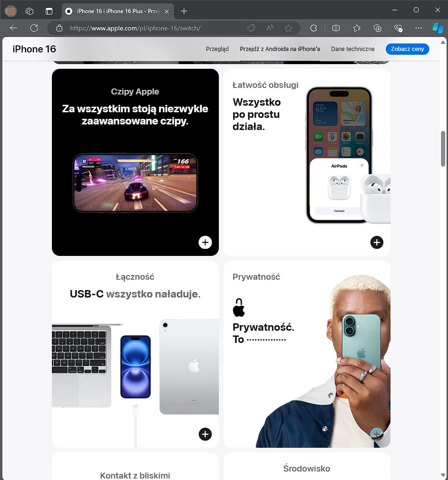Open the Favorites list icon
The height and width of the screenshot is (480, 448).
(356, 28)
